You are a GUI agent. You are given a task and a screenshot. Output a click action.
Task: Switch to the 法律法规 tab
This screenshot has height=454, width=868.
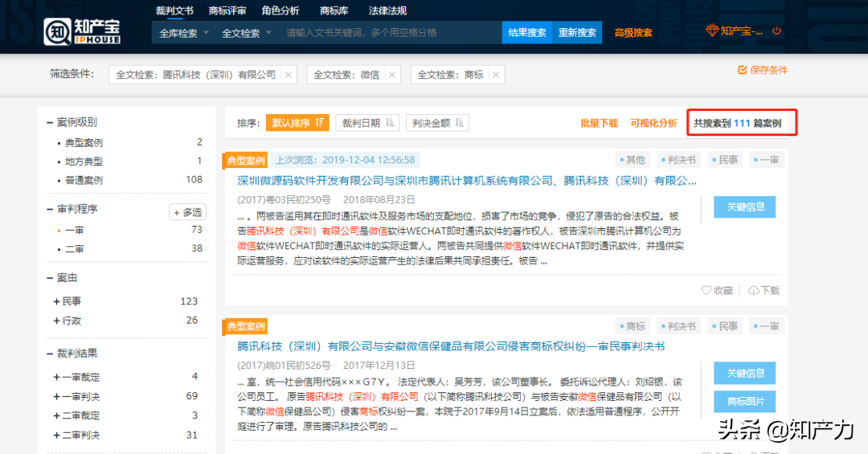pos(387,10)
